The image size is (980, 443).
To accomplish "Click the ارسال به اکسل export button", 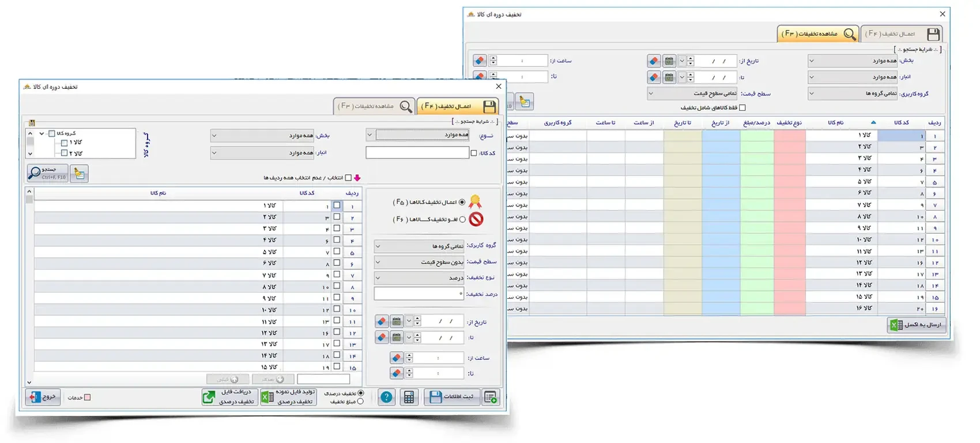I will coord(916,325).
